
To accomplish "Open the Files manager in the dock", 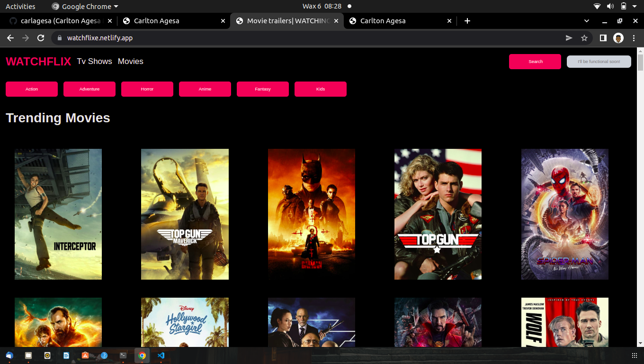I will click(x=28, y=355).
